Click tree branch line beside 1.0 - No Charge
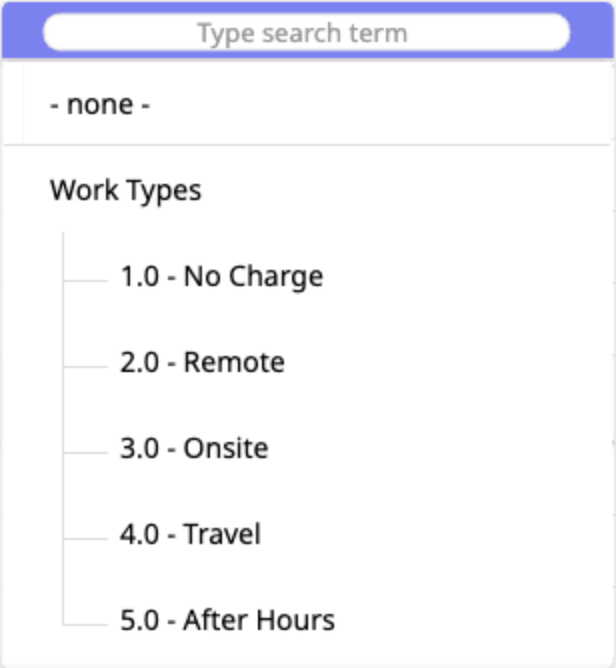The width and height of the screenshot is (616, 668). pyautogui.click(x=85, y=280)
